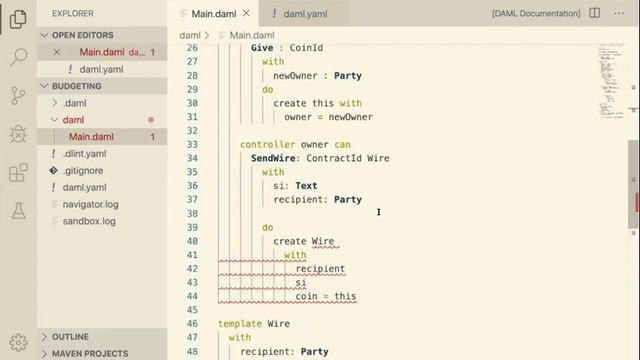Click the error badge beside tree Main.daml
The width and height of the screenshot is (640, 360).
153,137
